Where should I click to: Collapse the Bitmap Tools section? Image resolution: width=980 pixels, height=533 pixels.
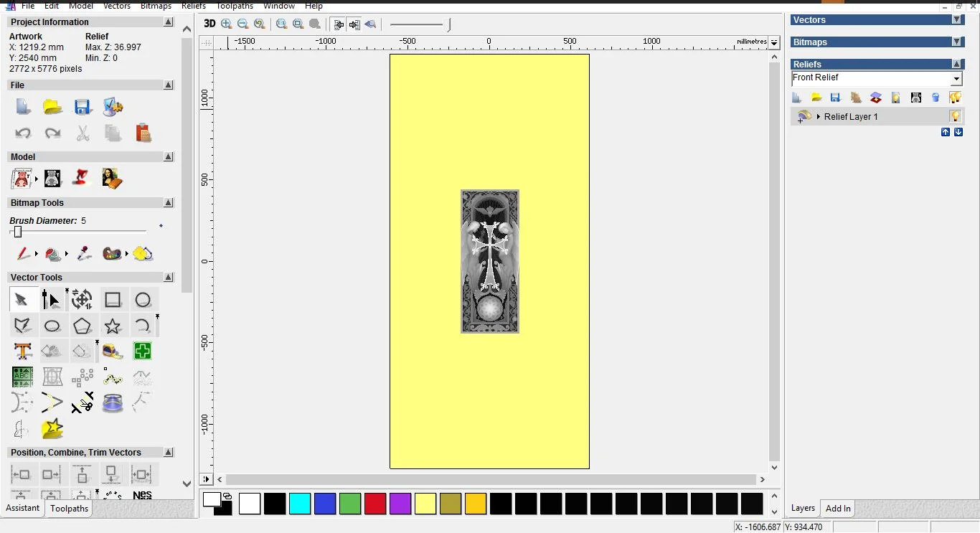tap(169, 203)
